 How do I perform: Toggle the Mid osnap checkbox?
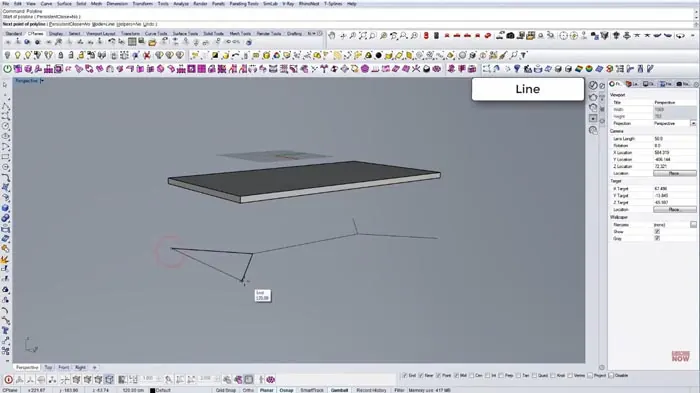point(457,376)
